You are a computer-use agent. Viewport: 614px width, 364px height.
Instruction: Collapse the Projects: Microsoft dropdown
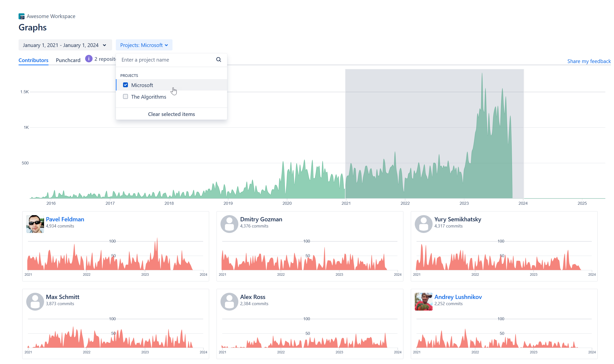pos(144,45)
